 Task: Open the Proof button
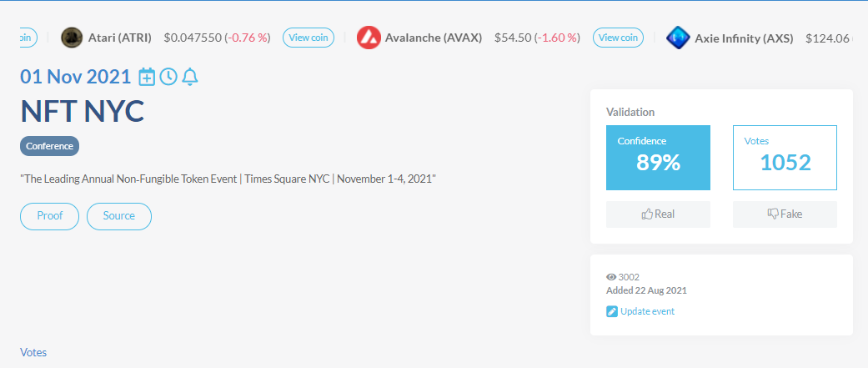(49, 216)
